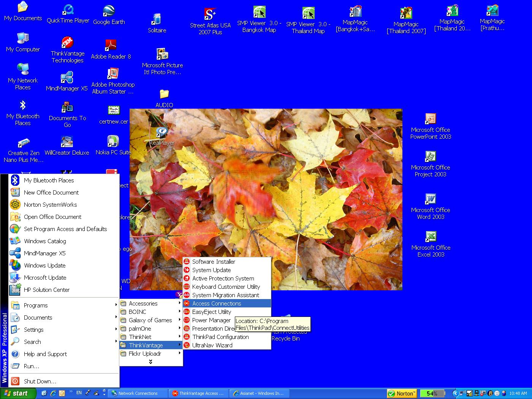
Task: Open Adobe Photoshop Album Starter icon
Action: tap(113, 81)
